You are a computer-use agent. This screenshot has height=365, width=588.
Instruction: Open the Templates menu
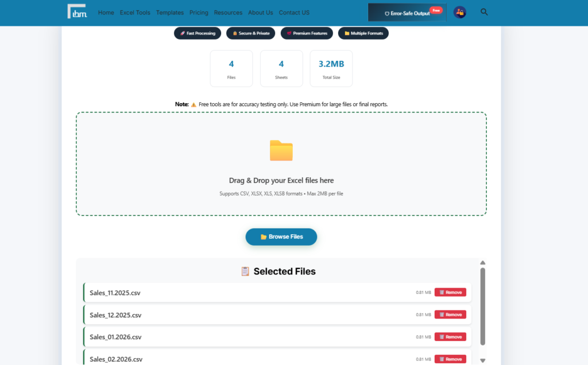169,12
